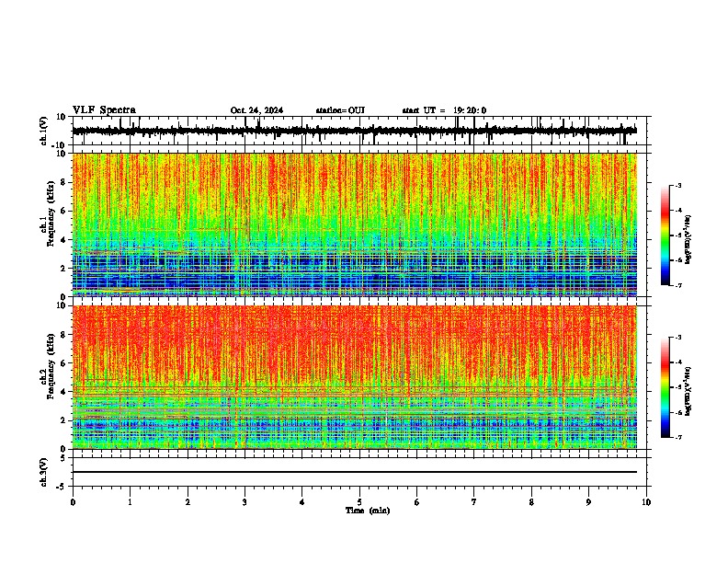This screenshot has height=563, width=728.
Task: Click the "8" kHz tick of ch.1 spectrogram
Action: pos(64,182)
